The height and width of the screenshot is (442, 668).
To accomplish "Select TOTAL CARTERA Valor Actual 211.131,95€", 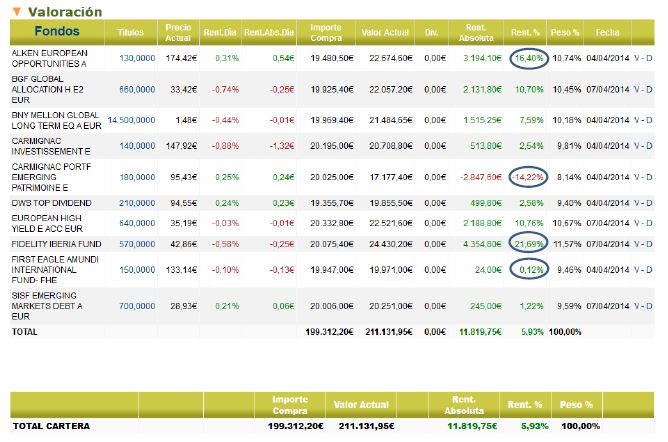I will 366,426.
